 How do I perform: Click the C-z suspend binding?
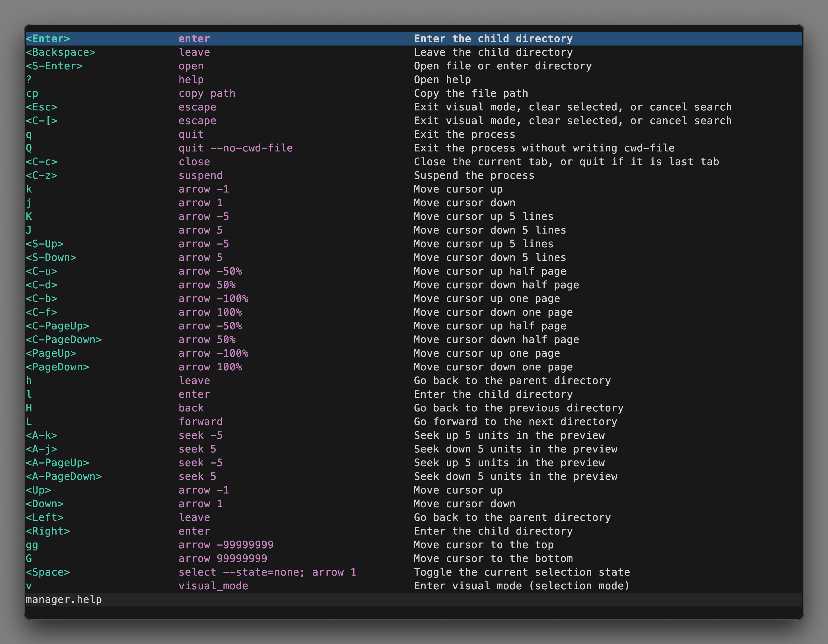(x=152, y=175)
